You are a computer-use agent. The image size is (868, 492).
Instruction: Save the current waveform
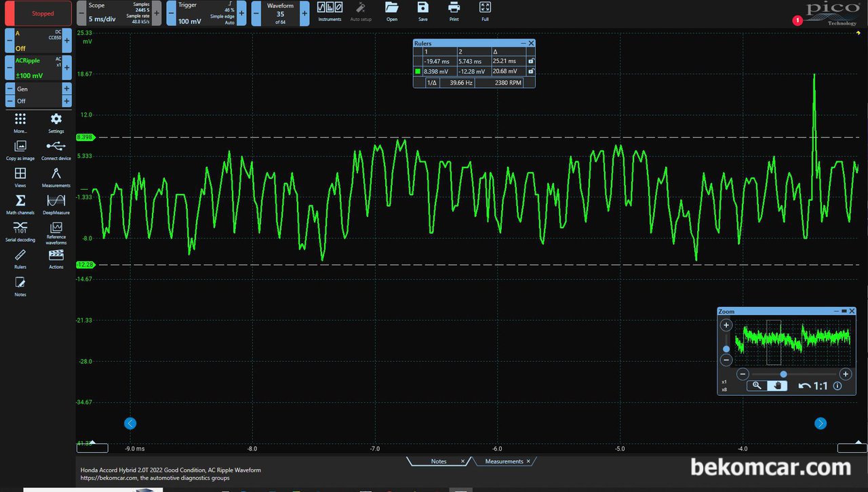(423, 10)
